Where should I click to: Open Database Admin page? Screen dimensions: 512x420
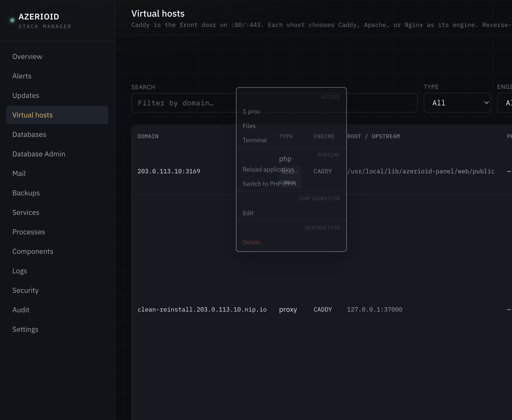coord(57,154)
